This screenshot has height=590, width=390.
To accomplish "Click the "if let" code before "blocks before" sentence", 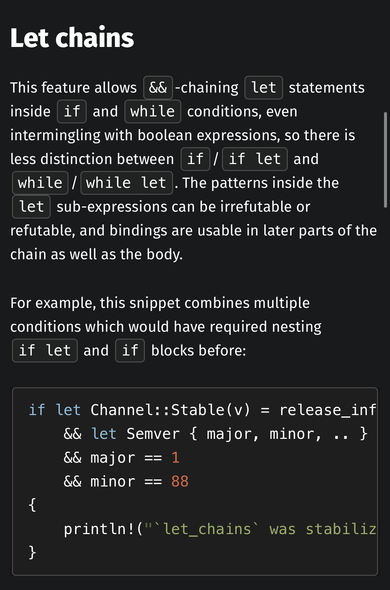I will click(x=45, y=351).
